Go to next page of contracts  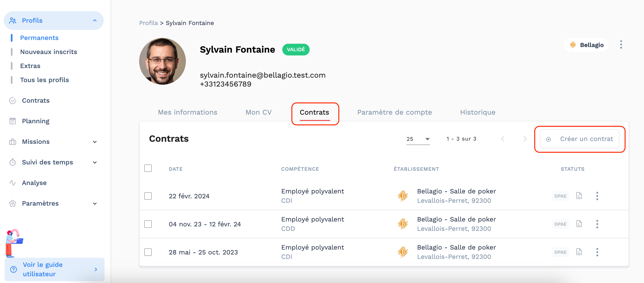(525, 139)
